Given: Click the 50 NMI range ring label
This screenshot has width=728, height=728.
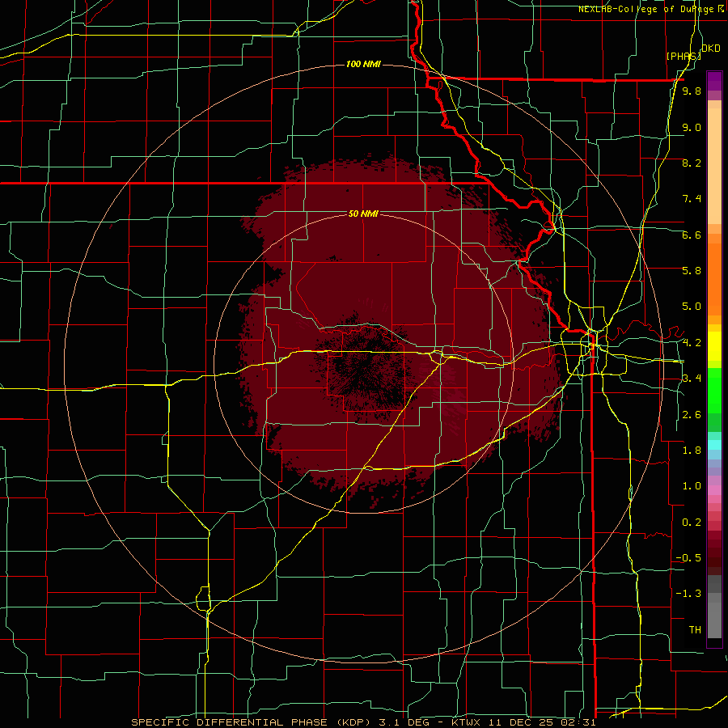Looking at the screenshot, I should click(363, 214).
